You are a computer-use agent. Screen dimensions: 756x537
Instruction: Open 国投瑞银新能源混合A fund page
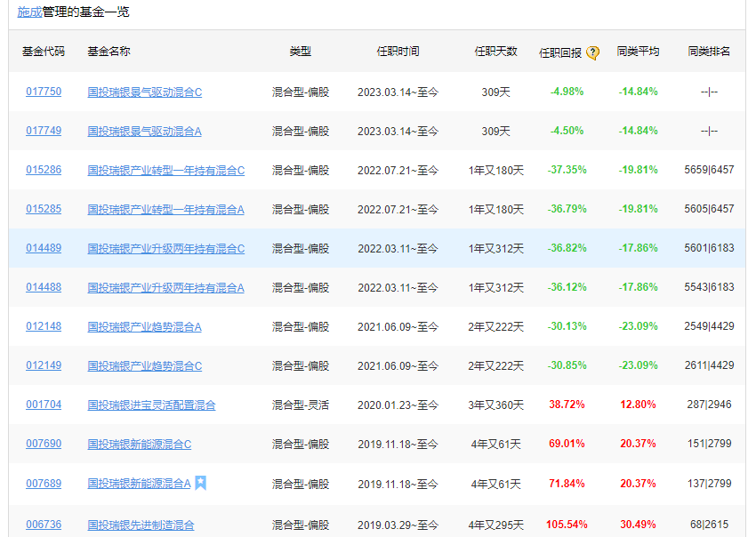tap(139, 484)
